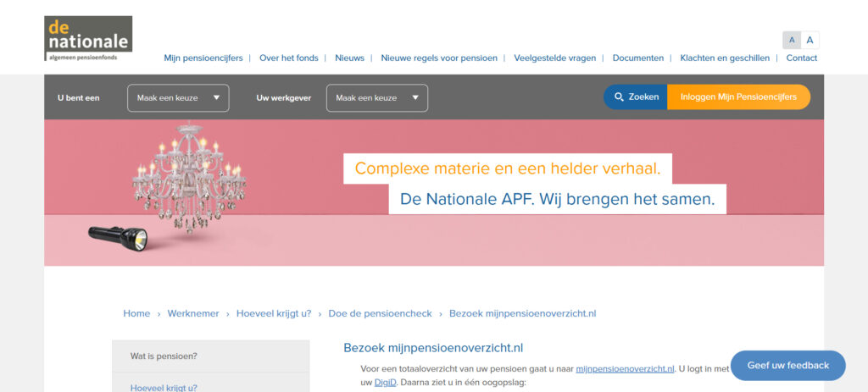Open Veelgestelde vragen menu item
This screenshot has height=392, width=868.
coord(554,58)
